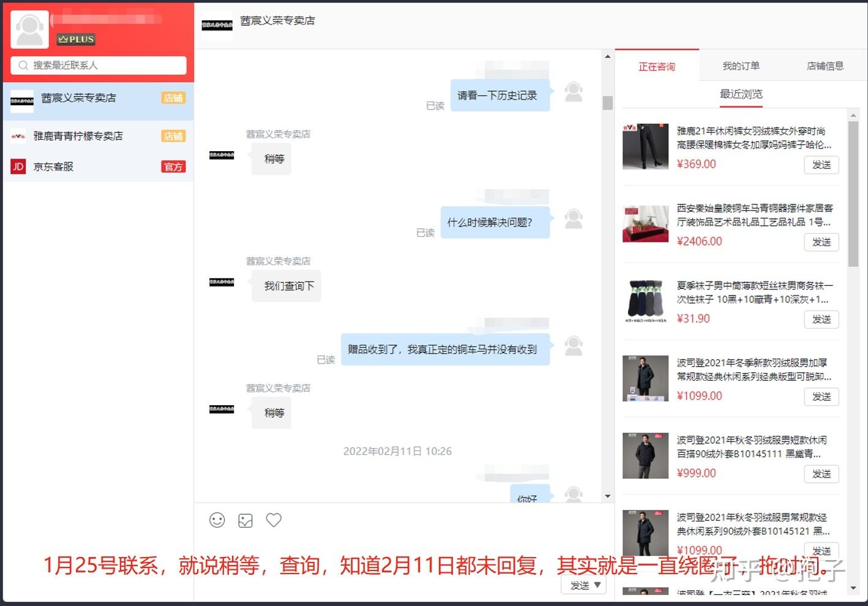The image size is (868, 606).
Task: Switch to 正在咨询 tab
Action: pyautogui.click(x=657, y=66)
